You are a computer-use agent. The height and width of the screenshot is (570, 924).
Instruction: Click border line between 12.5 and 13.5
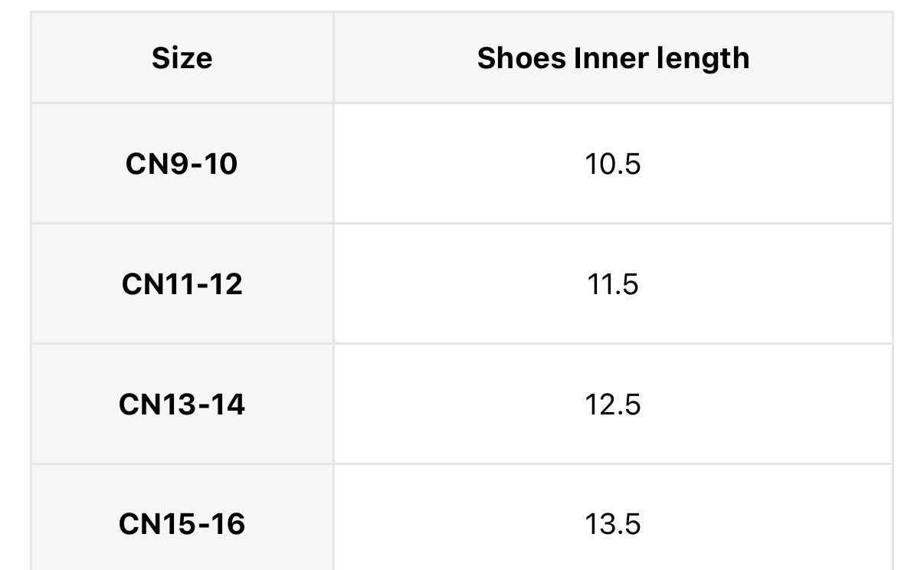pyautogui.click(x=613, y=464)
